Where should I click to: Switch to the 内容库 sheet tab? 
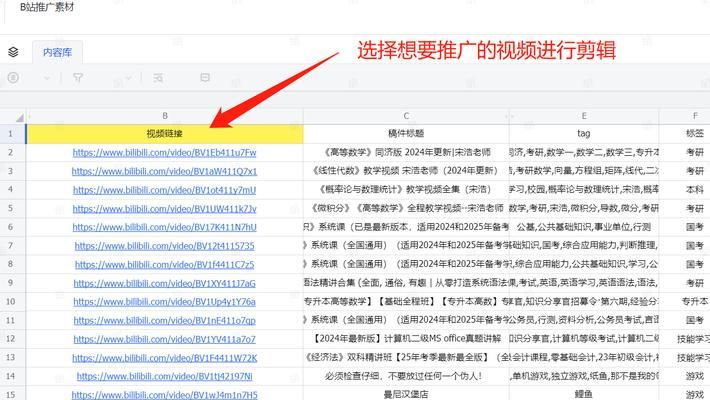(58, 53)
